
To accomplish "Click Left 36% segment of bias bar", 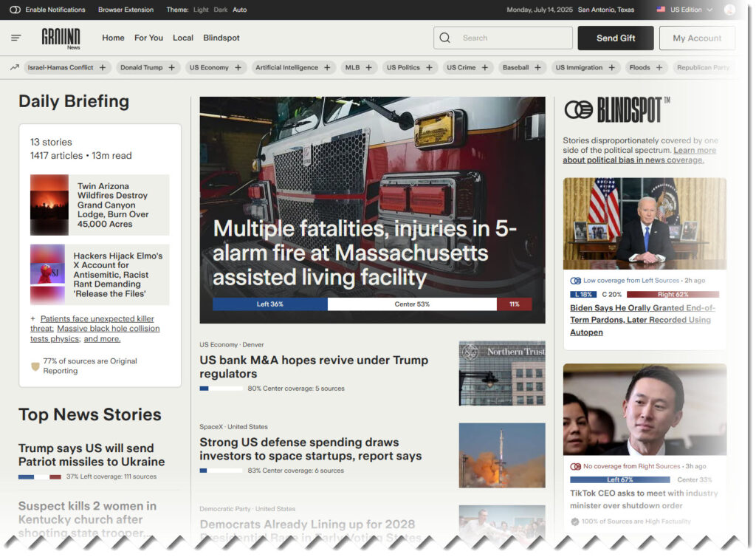I will [270, 304].
